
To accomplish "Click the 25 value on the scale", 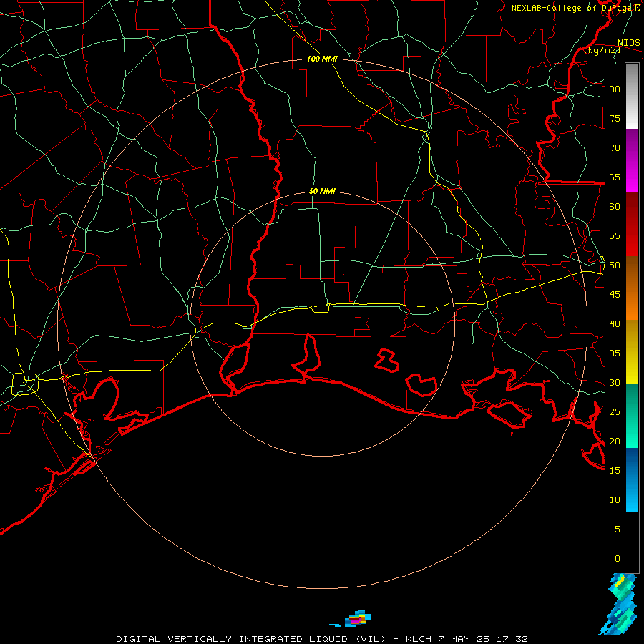I will click(615, 412).
